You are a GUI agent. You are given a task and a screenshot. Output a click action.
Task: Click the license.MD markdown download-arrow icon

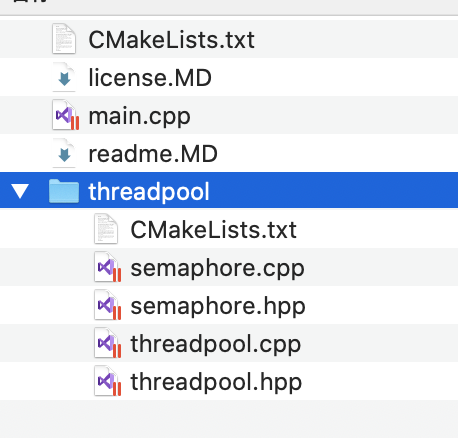[64, 77]
